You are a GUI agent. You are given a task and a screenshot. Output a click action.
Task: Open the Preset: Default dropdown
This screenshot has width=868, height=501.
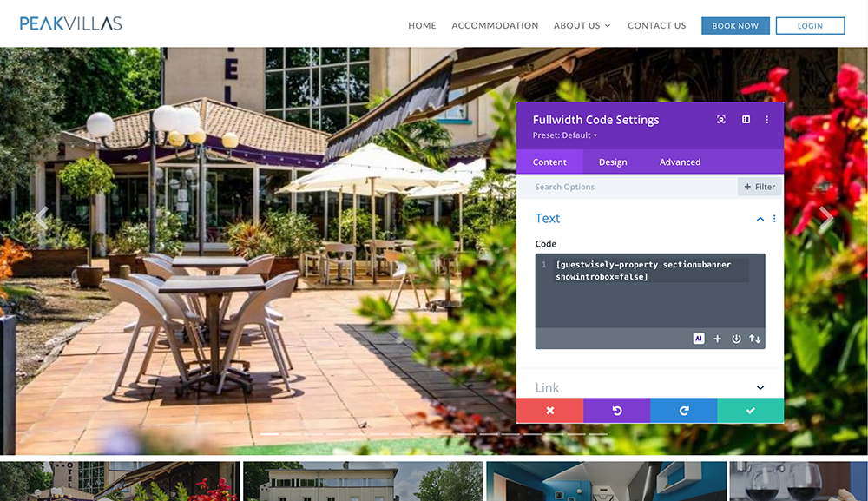pos(565,135)
